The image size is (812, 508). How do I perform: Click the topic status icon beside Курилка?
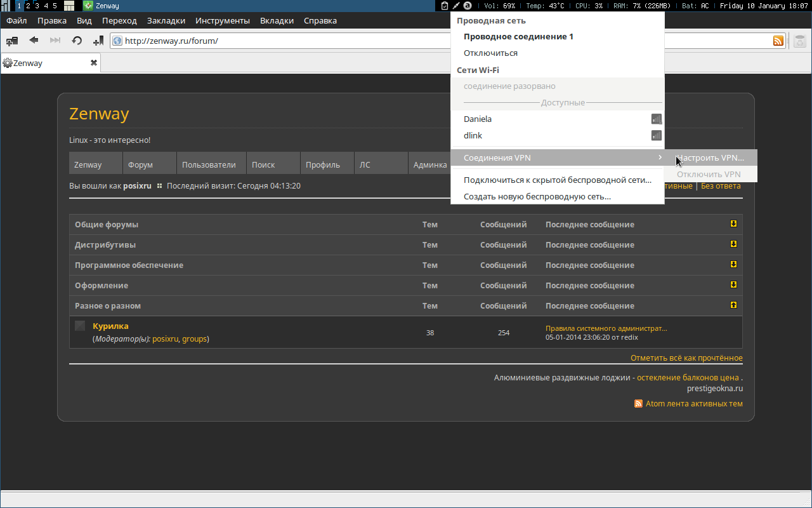80,326
